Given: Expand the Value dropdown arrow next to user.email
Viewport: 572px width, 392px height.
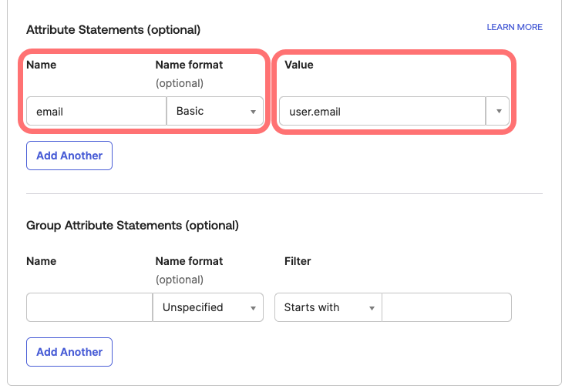Looking at the screenshot, I should (498, 112).
